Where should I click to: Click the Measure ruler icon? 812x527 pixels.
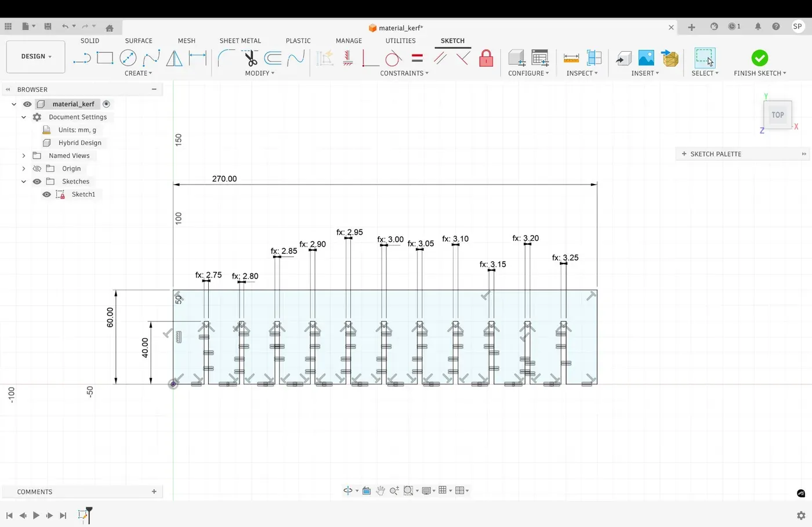[x=571, y=58]
